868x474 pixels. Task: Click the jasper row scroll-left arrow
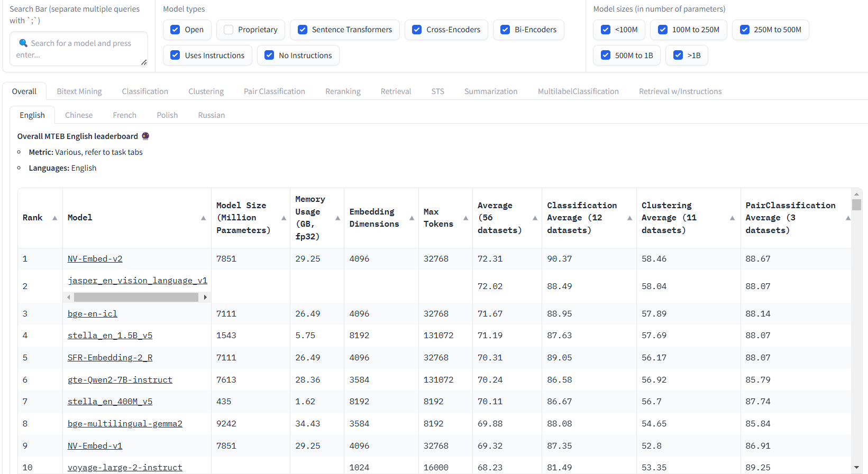pyautogui.click(x=69, y=298)
